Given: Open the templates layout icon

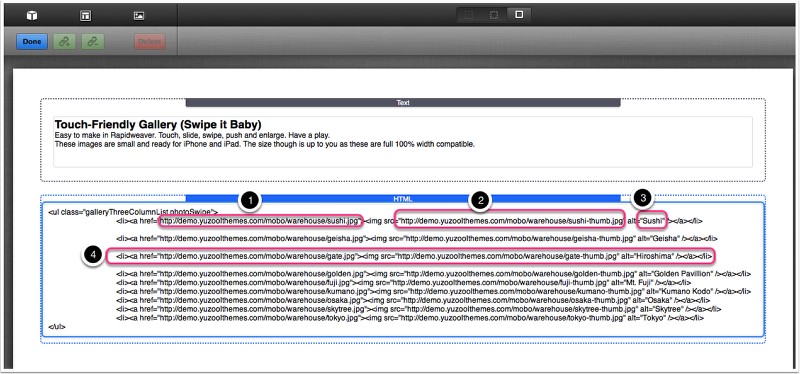Looking at the screenshot, I should coord(86,16).
